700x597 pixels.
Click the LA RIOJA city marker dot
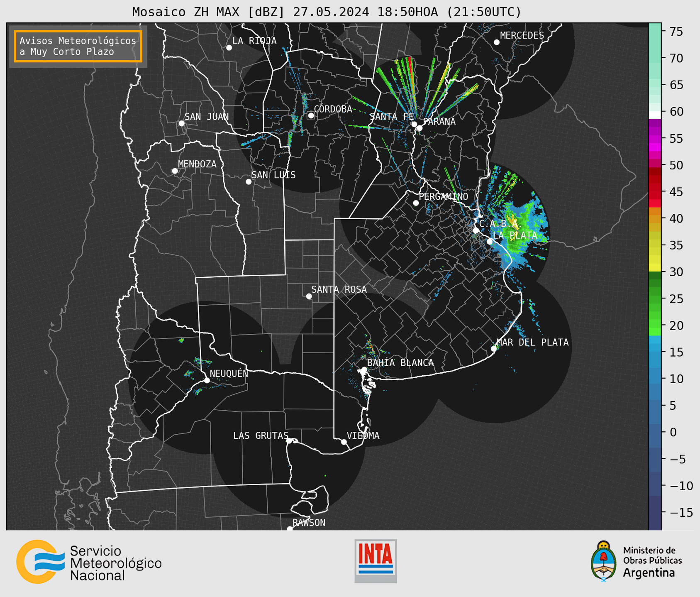click(229, 48)
